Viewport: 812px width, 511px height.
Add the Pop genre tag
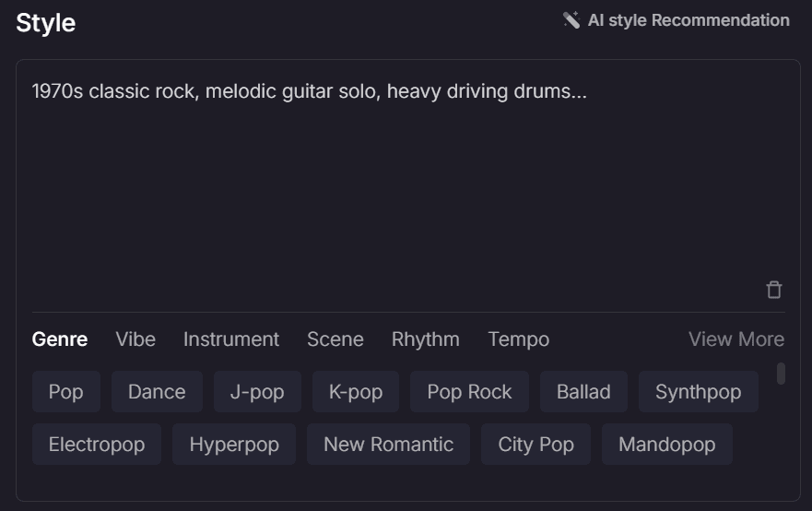66,392
